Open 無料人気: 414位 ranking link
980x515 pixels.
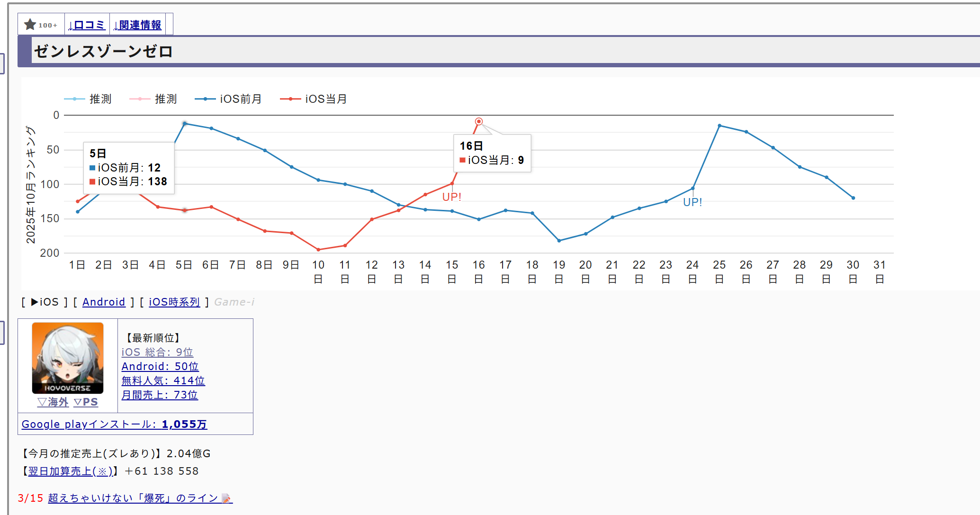tap(163, 380)
